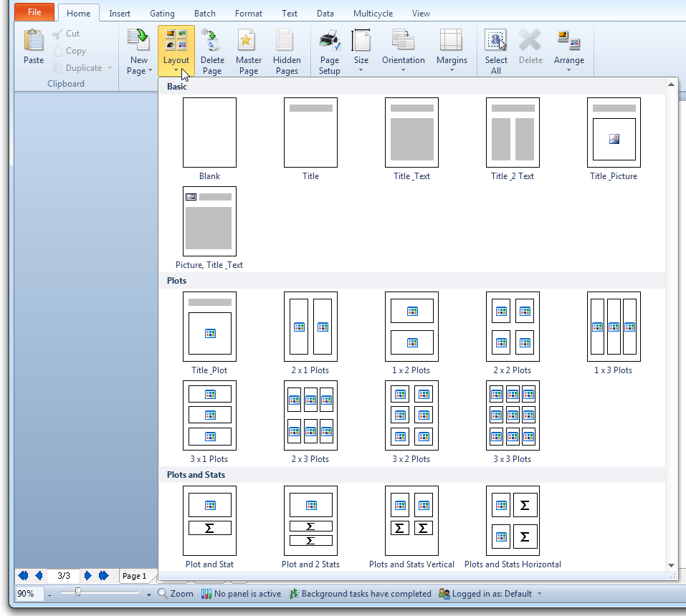Click the Zoom button in status bar
The width and height of the screenshot is (686, 616).
click(176, 594)
